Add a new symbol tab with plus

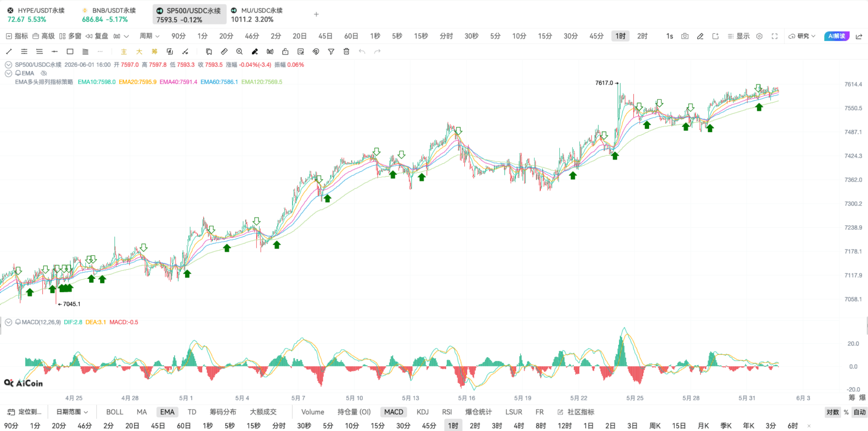pyautogui.click(x=316, y=15)
